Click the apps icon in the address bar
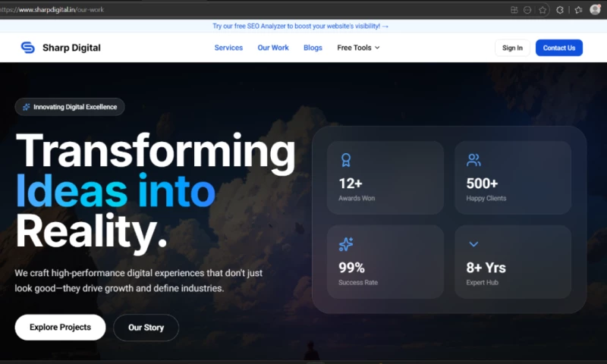 514,10
